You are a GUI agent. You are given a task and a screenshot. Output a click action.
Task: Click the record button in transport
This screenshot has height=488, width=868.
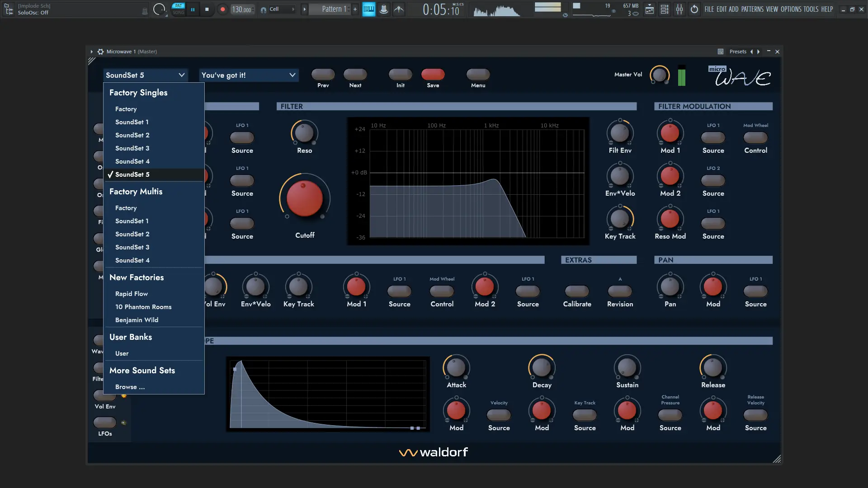pyautogui.click(x=222, y=9)
